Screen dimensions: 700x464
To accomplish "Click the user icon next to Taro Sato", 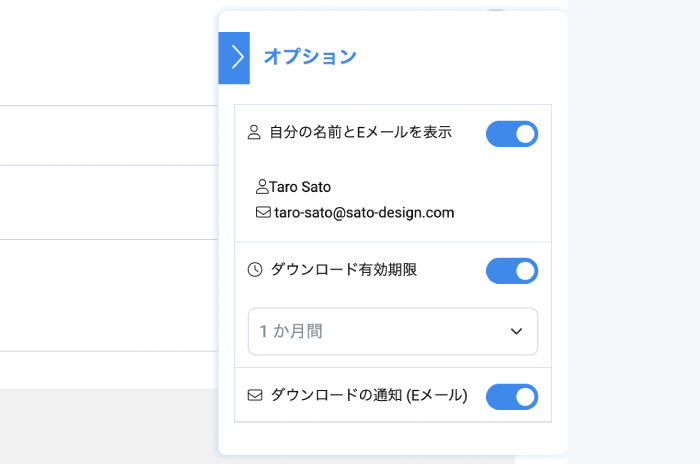I will click(262, 186).
